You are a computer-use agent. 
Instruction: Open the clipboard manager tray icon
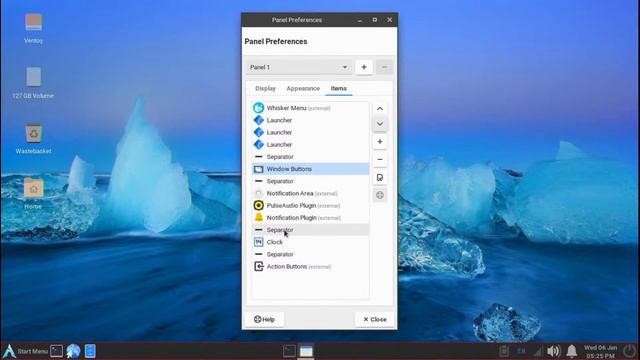coord(504,351)
